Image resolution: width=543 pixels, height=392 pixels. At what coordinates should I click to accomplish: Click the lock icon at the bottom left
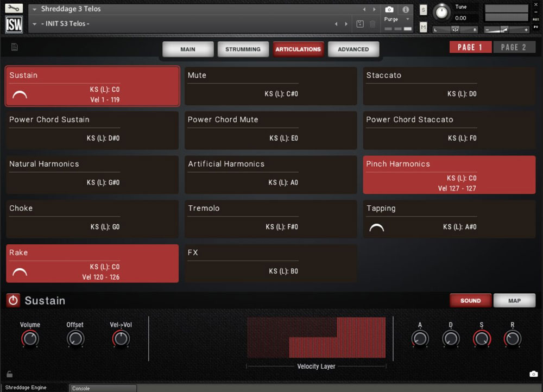coord(10,374)
